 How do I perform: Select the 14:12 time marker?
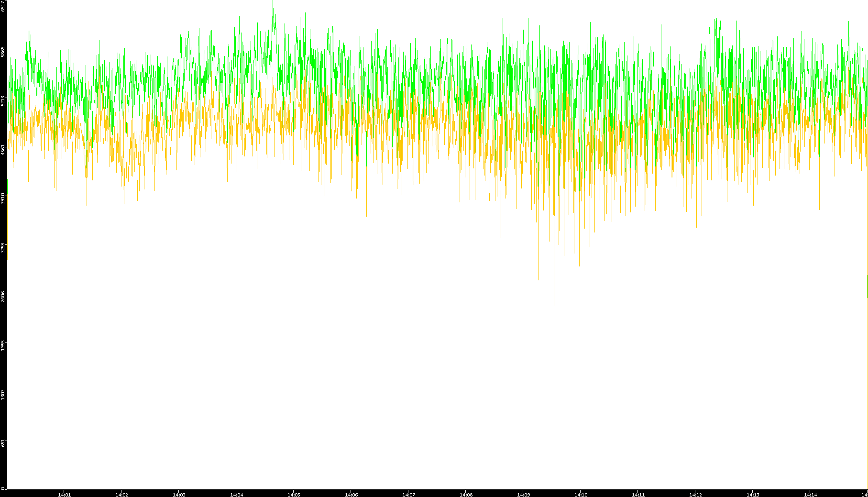click(695, 495)
